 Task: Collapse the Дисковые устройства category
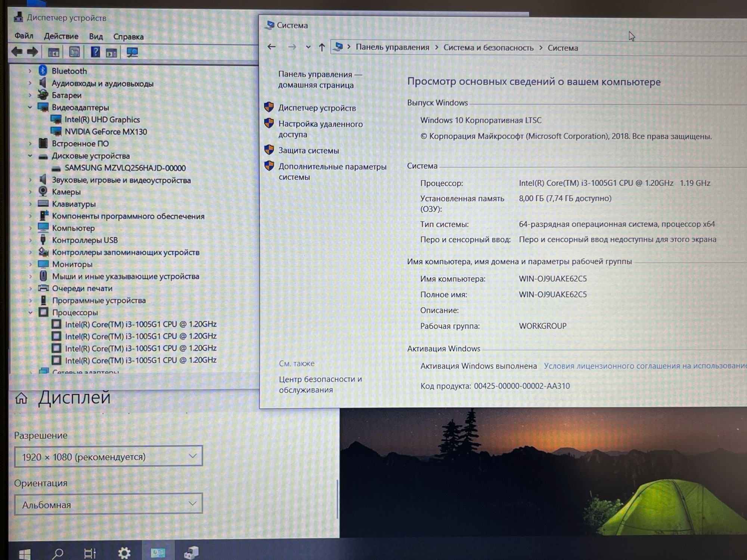pyautogui.click(x=30, y=156)
